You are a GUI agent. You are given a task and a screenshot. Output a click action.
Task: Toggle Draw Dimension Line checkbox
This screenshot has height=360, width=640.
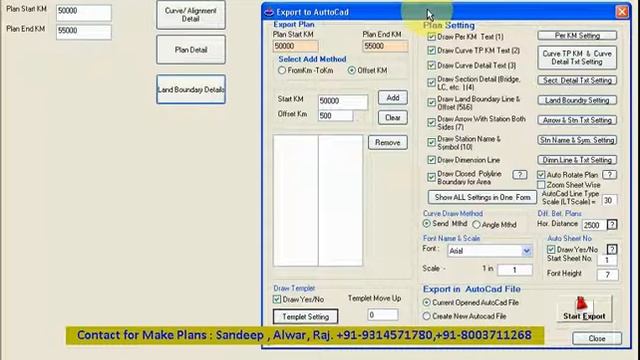click(x=431, y=160)
